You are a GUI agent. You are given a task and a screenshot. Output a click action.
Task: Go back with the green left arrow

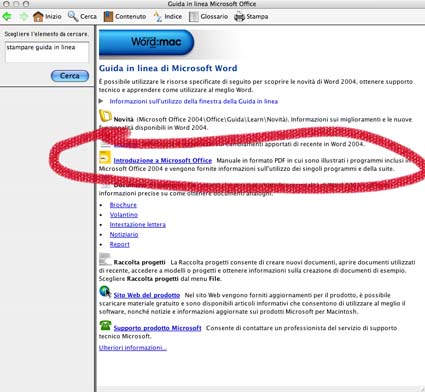coord(7,16)
